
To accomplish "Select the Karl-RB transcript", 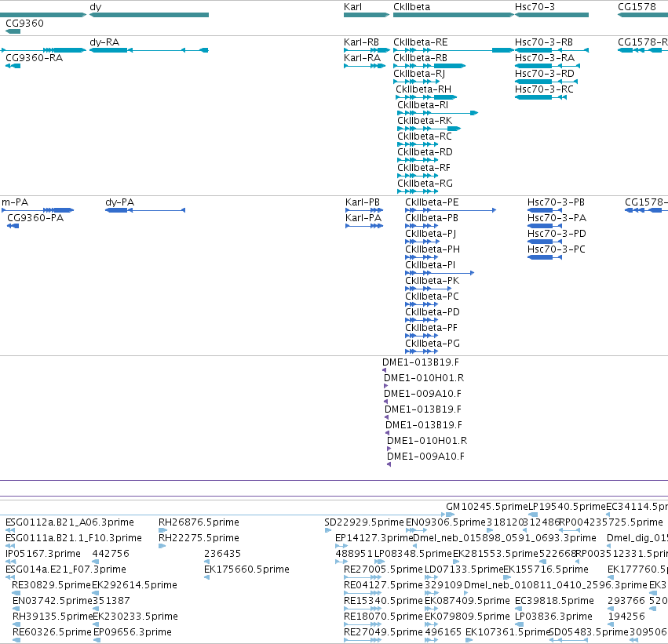I will pyautogui.click(x=361, y=42).
